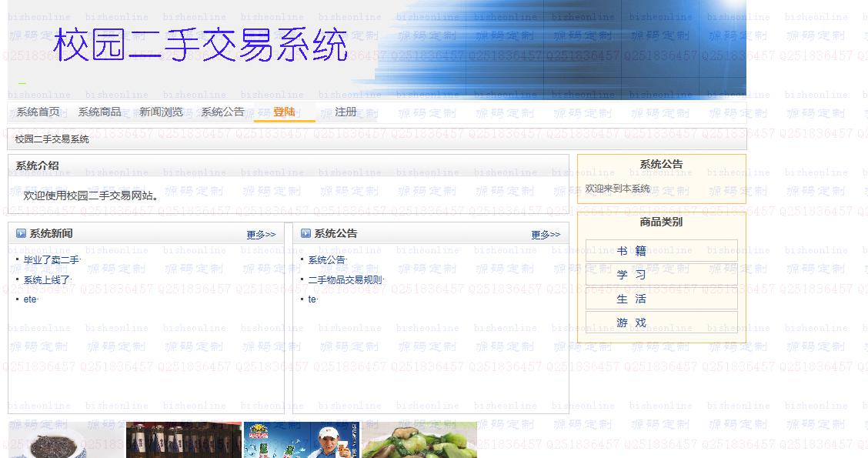Choose the 书 籍 product category
Screen dimensions: 868x458
(662, 251)
